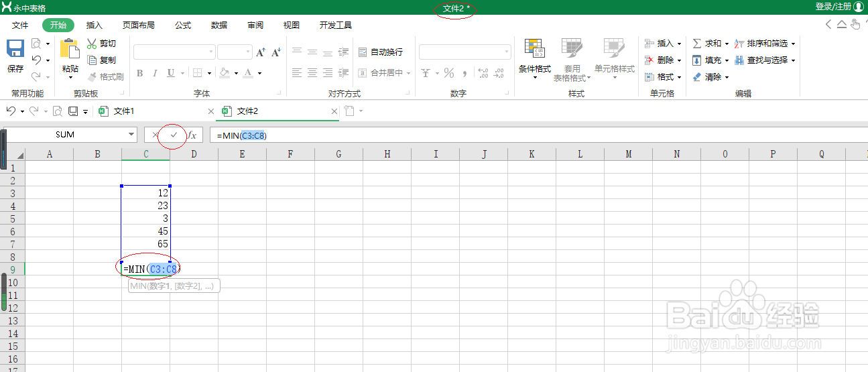
Task: Toggle align text right
Action: click(328, 72)
